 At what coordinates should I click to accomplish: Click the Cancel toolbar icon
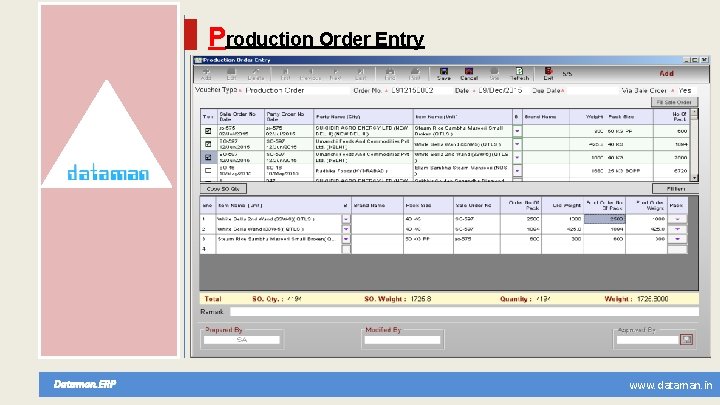pyautogui.click(x=469, y=73)
